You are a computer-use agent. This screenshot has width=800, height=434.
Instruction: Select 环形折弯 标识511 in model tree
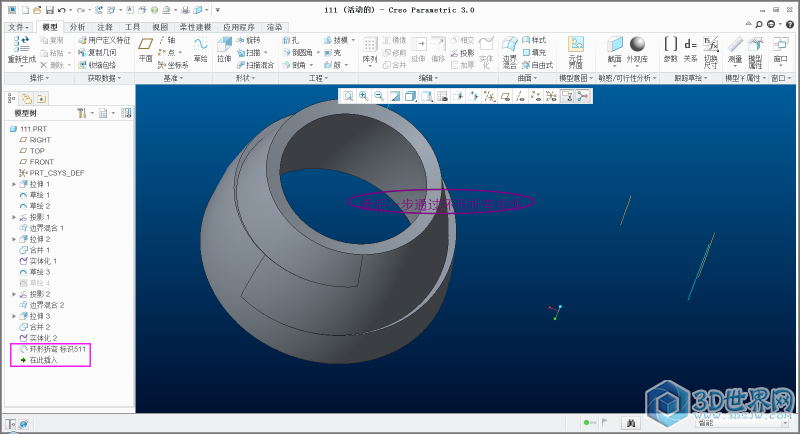[x=58, y=349]
